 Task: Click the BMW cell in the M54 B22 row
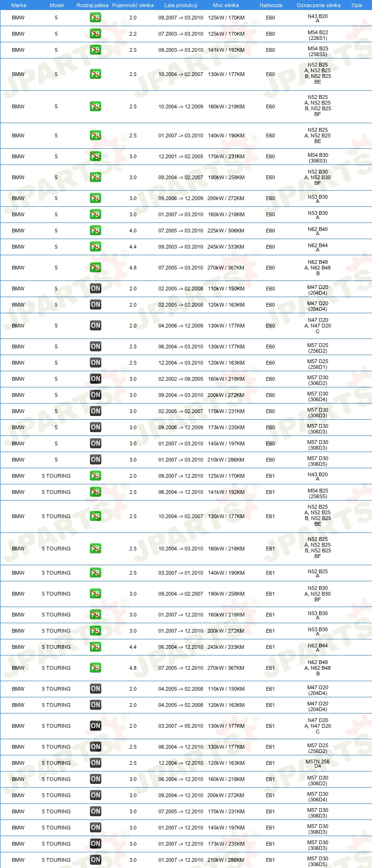(18, 34)
